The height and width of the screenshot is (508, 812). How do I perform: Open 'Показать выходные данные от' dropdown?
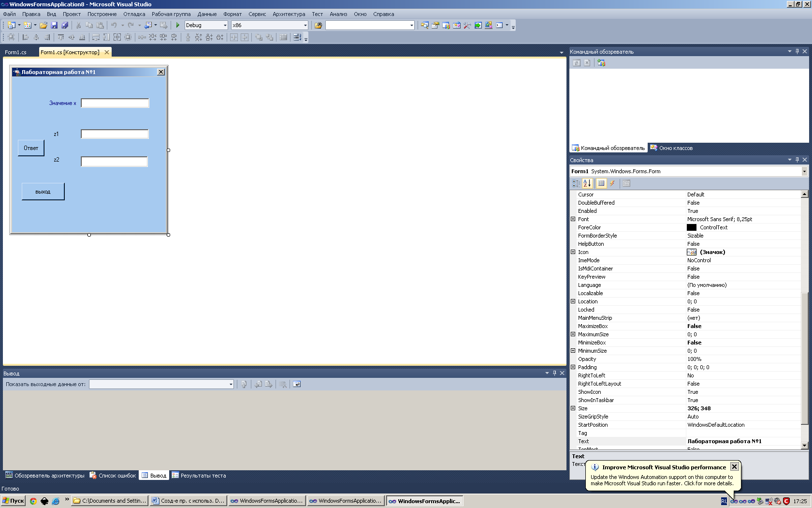pos(231,384)
